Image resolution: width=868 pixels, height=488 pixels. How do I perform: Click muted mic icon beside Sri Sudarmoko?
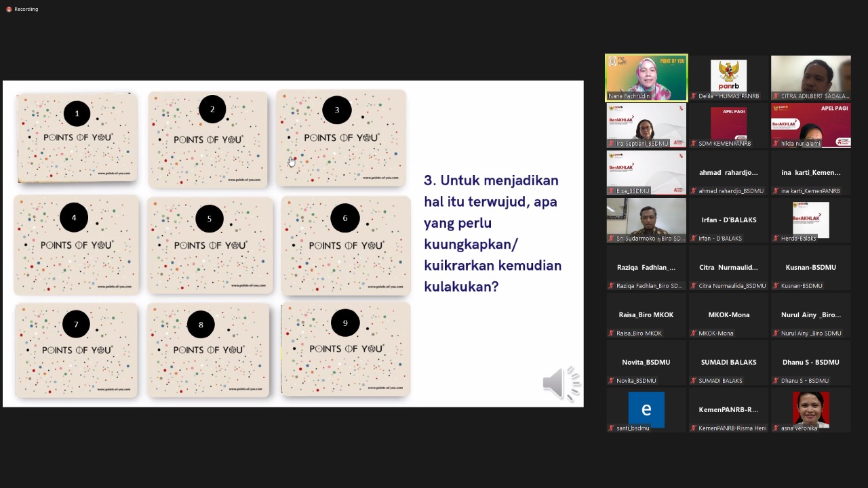[611, 239]
